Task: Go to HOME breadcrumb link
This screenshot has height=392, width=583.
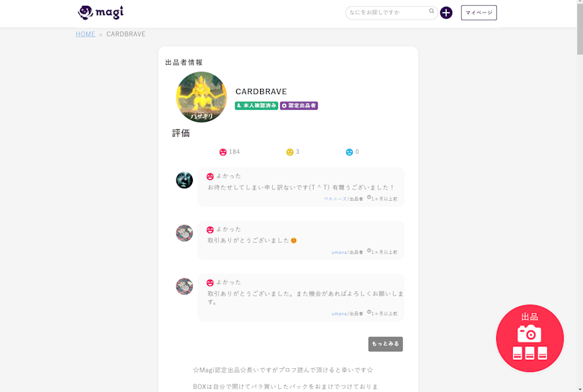Action: tap(85, 34)
